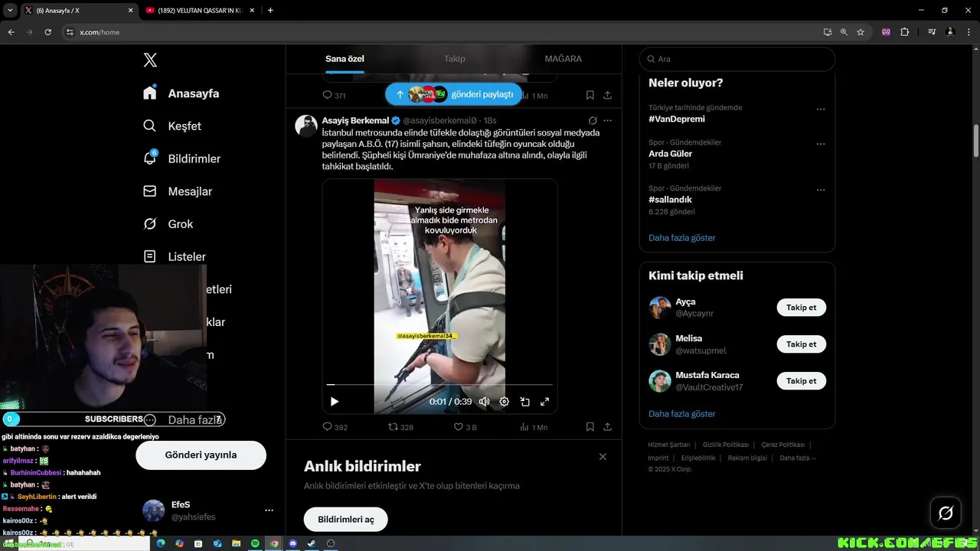Open the #VanDepremi trend
The width and height of the screenshot is (980, 551).
click(677, 119)
